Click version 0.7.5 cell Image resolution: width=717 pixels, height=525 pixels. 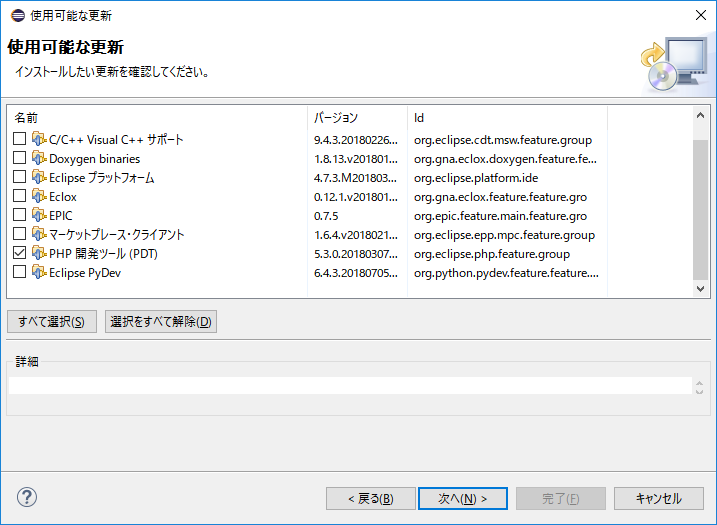pos(326,216)
